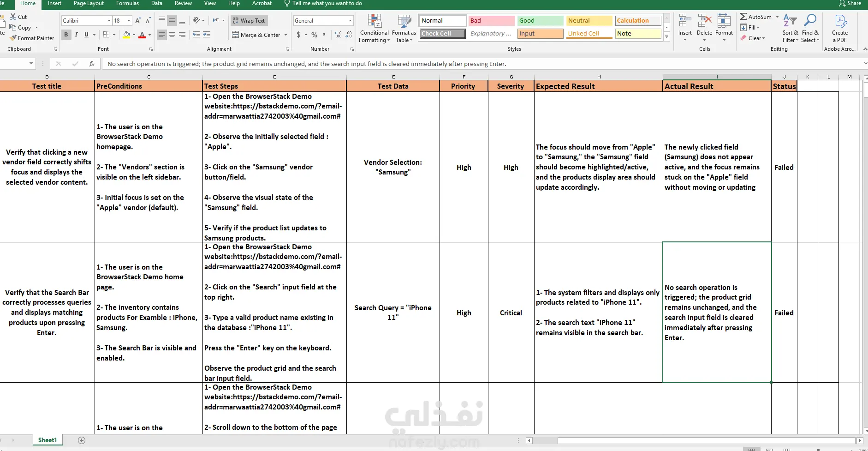Switch to the Insert tab
This screenshot has height=451, width=868.
click(54, 3)
